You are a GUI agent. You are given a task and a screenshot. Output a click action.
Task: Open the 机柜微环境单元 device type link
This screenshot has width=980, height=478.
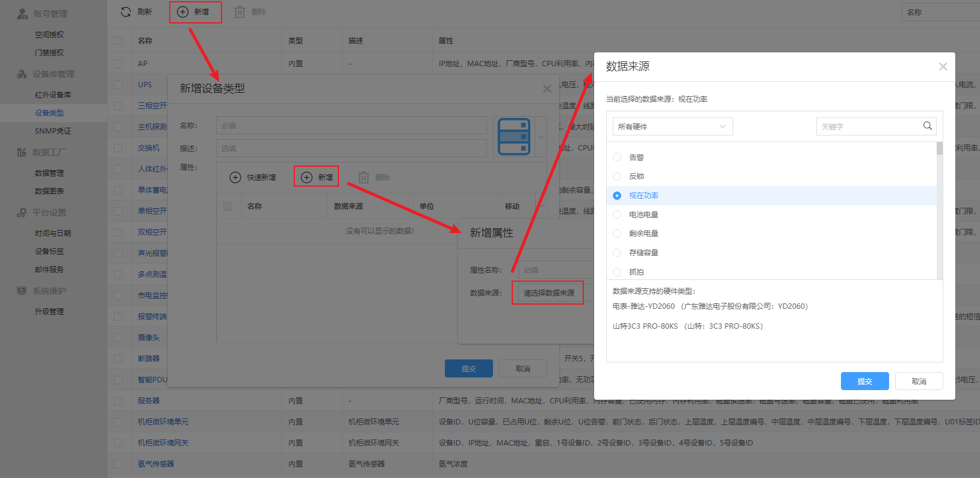pos(163,422)
